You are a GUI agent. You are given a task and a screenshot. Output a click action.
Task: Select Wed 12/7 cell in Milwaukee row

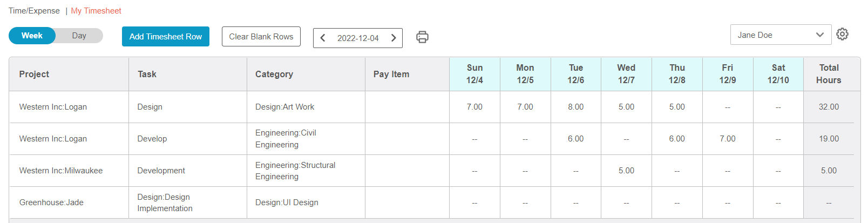tap(626, 171)
